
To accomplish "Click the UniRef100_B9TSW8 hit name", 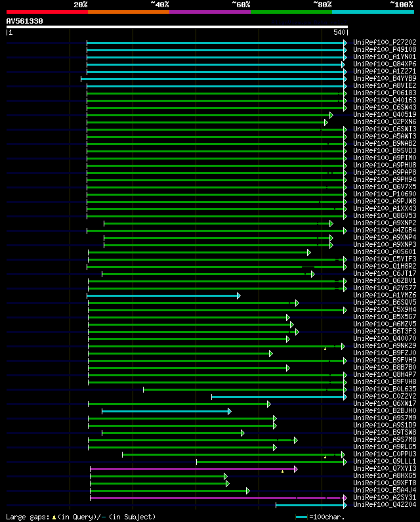I will coord(385,433).
